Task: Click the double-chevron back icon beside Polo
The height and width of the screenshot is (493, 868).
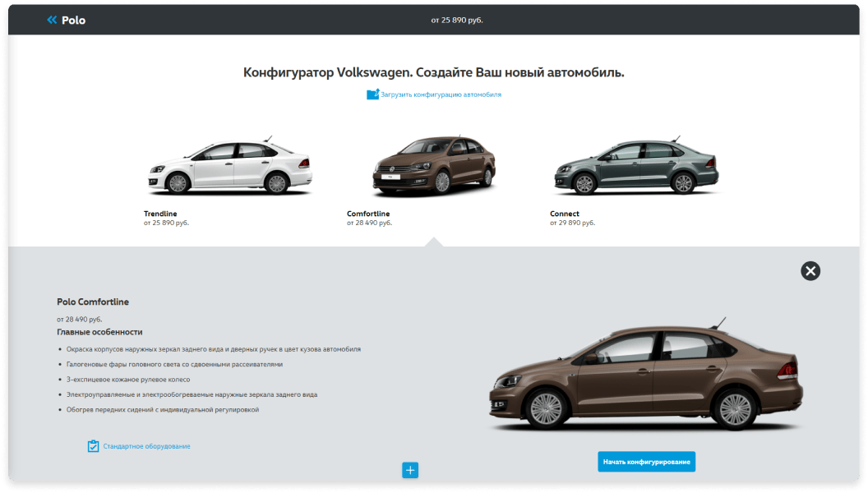Action: click(52, 20)
